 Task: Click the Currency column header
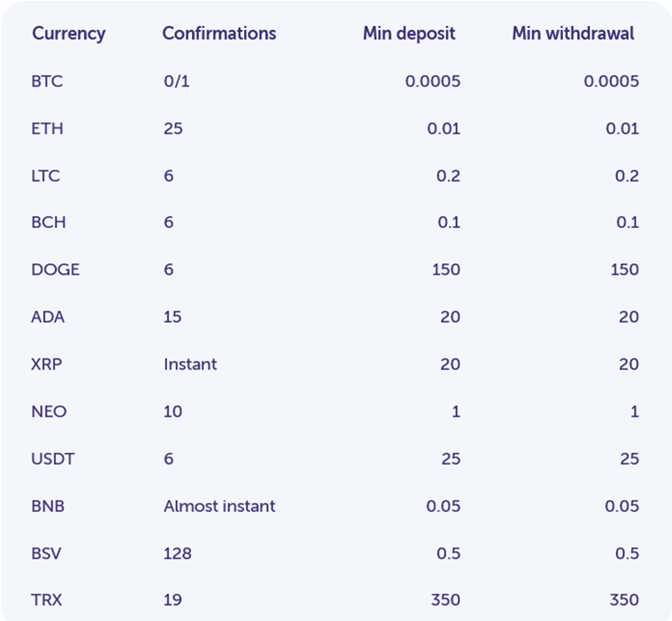tap(69, 34)
